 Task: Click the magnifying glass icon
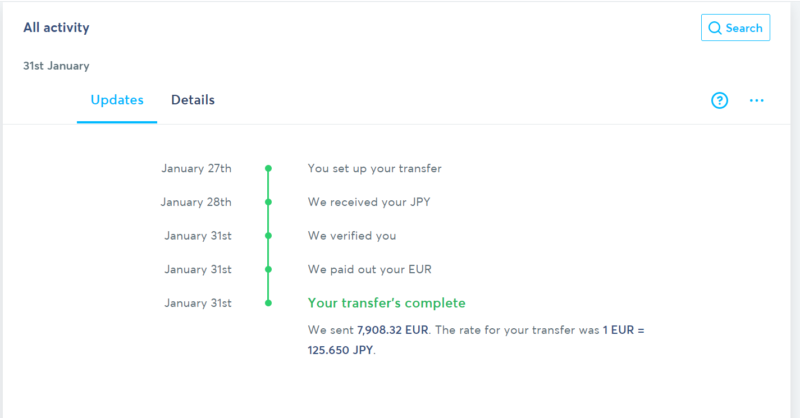pyautogui.click(x=715, y=28)
